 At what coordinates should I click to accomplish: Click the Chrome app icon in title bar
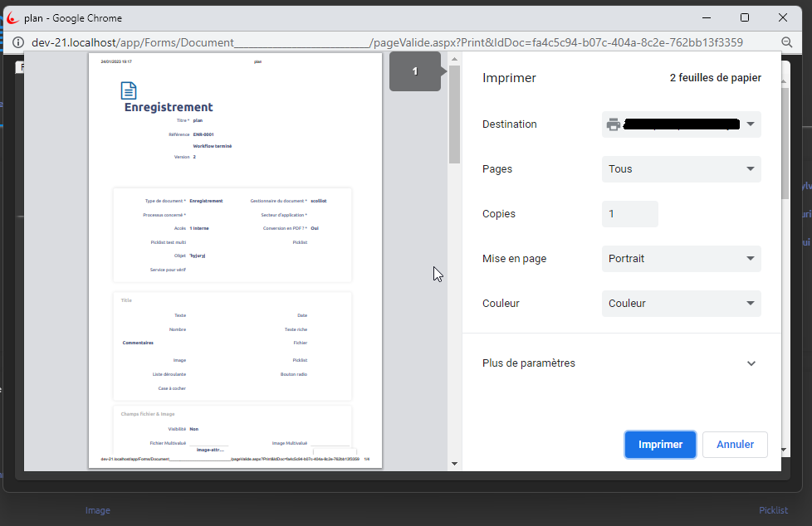pos(12,17)
